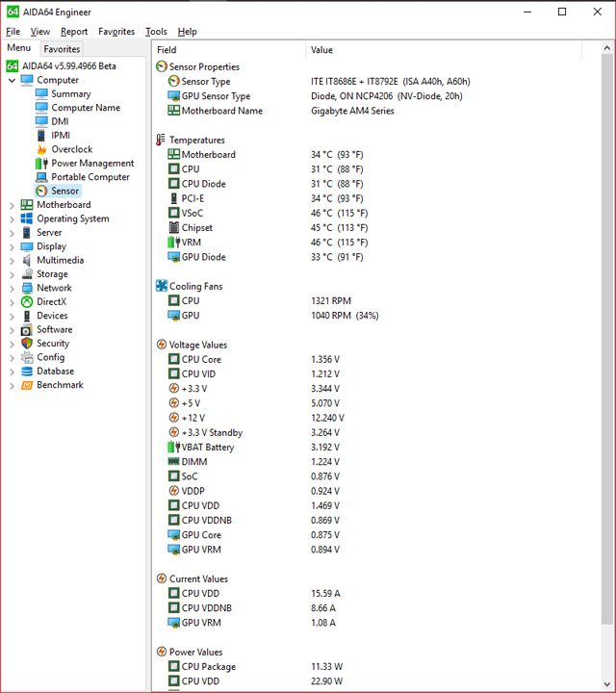Select the Portable Computer tree item
The height and width of the screenshot is (693, 616).
90,177
